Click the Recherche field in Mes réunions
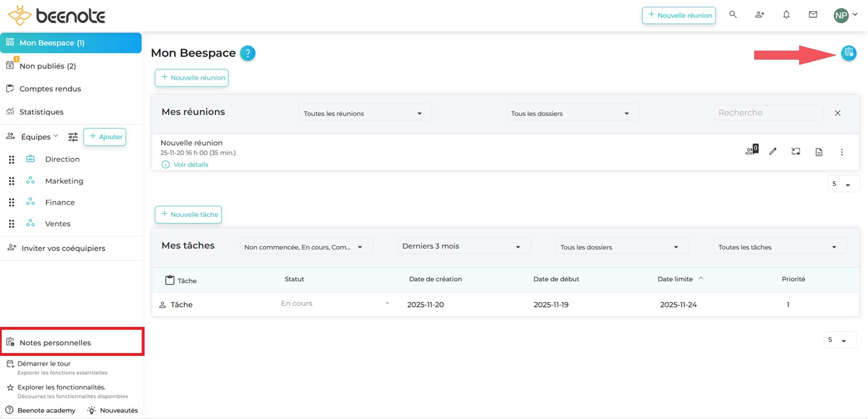 (x=767, y=113)
